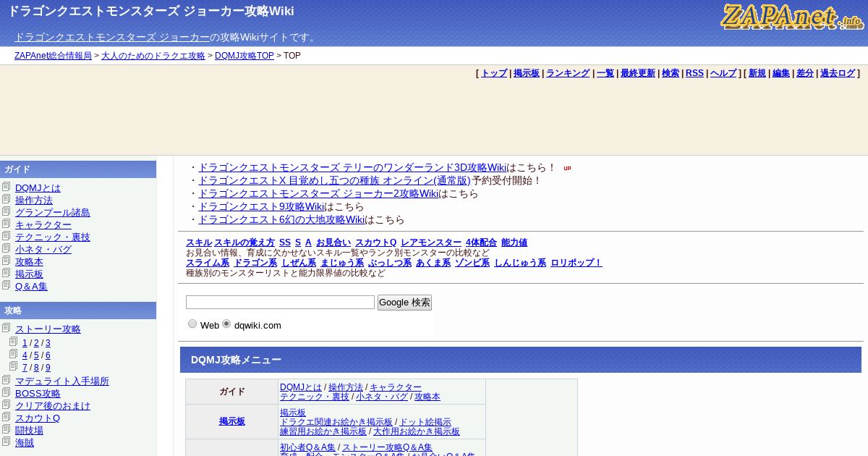Go to 大人のためのドラクエ攻略 breadcrumb
868x456 pixels.
pos(153,56)
